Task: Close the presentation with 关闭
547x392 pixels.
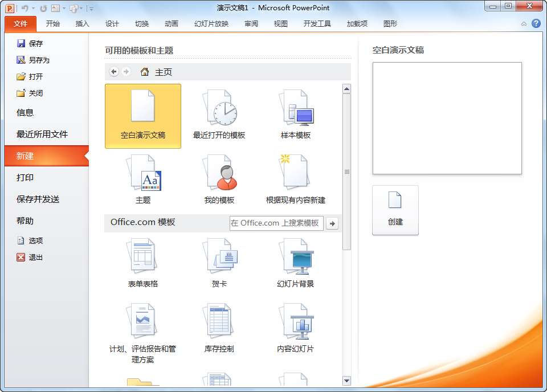Action: (x=30, y=93)
